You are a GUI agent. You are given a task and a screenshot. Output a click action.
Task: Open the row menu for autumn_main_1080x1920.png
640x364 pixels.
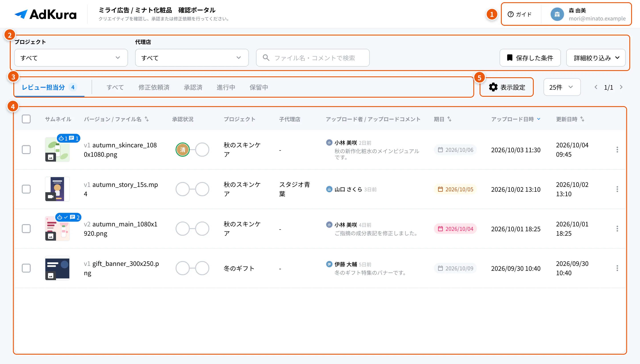coord(617,229)
